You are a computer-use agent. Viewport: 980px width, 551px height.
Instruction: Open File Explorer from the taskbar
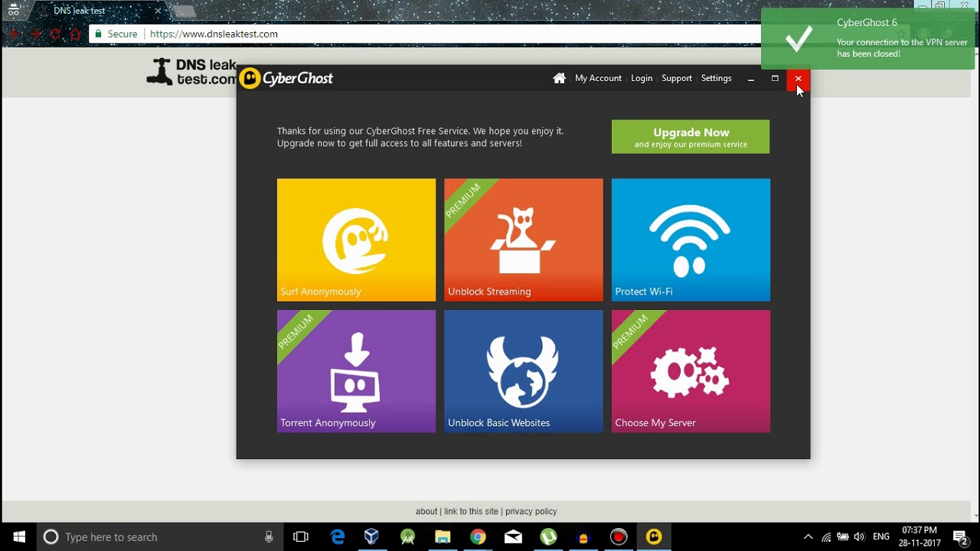[x=443, y=537]
